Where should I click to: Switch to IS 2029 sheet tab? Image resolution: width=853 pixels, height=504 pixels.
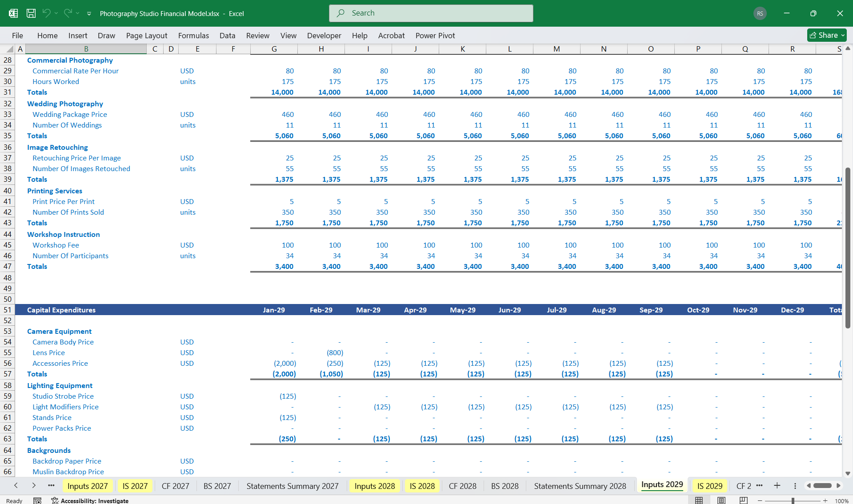point(710,486)
